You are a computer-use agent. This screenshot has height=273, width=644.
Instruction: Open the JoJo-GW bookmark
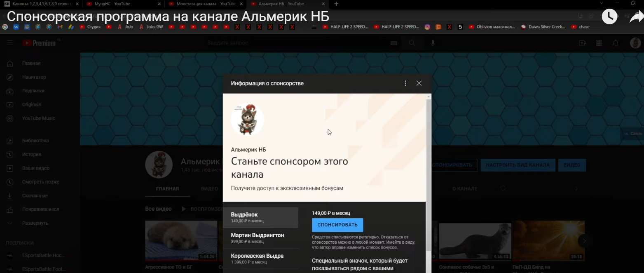pos(151,27)
